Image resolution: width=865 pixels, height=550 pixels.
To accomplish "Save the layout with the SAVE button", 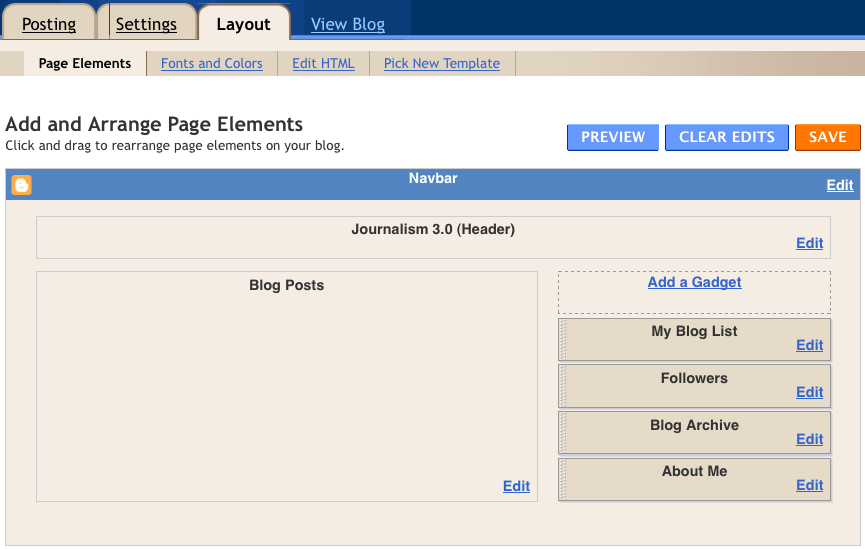I will pyautogui.click(x=827, y=137).
